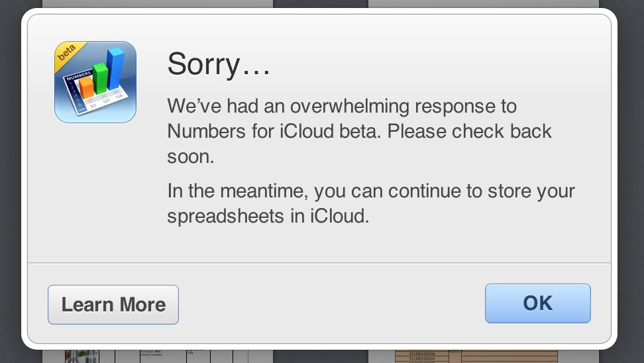Dismiss the dialog with OK

pyautogui.click(x=537, y=303)
